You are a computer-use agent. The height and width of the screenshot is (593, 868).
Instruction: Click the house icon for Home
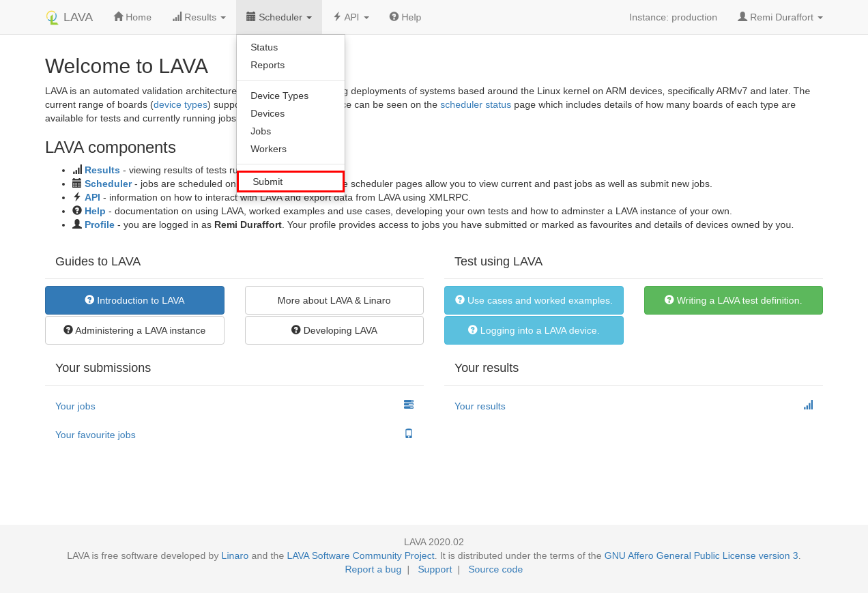(x=118, y=17)
